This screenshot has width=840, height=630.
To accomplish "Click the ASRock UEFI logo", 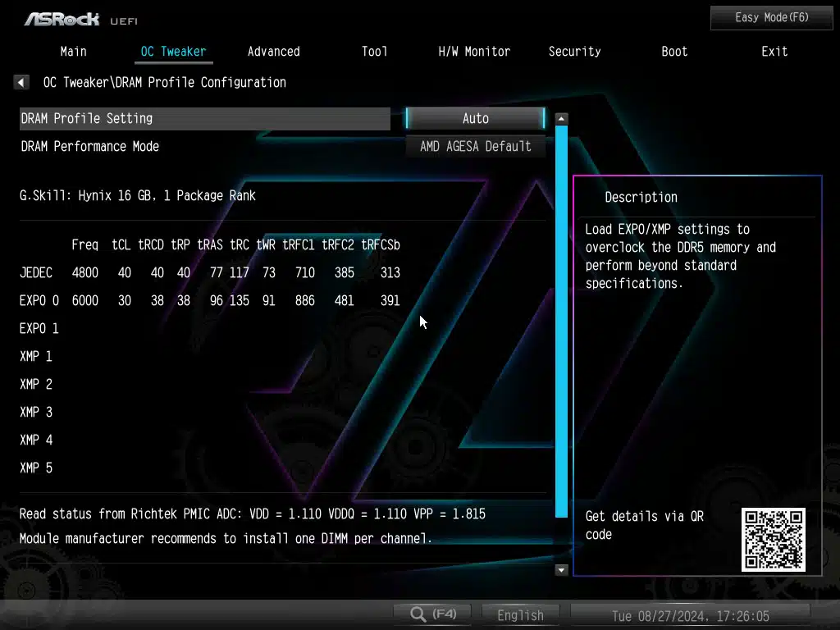I will click(x=80, y=18).
